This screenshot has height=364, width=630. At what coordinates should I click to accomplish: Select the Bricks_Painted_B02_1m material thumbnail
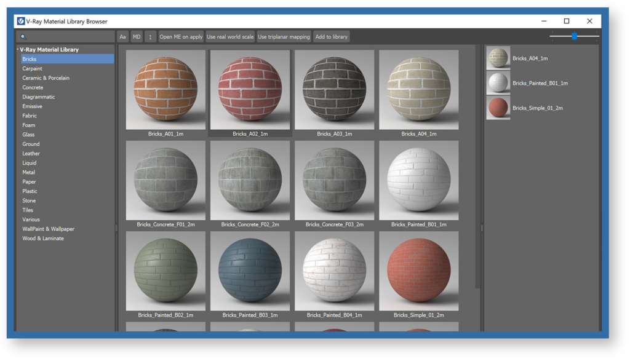tap(165, 271)
